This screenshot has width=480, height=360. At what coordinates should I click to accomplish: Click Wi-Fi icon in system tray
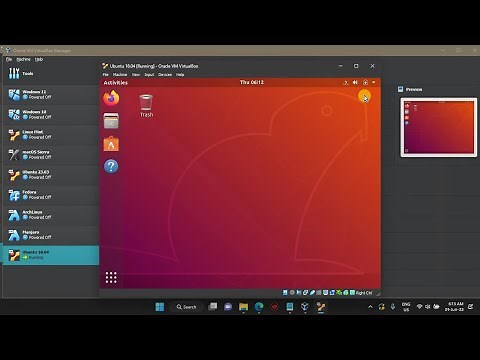pos(420,307)
